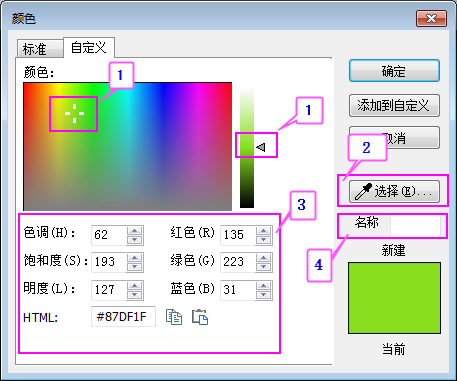
Task: Click the rainbow color spectrum field
Action: [128, 146]
